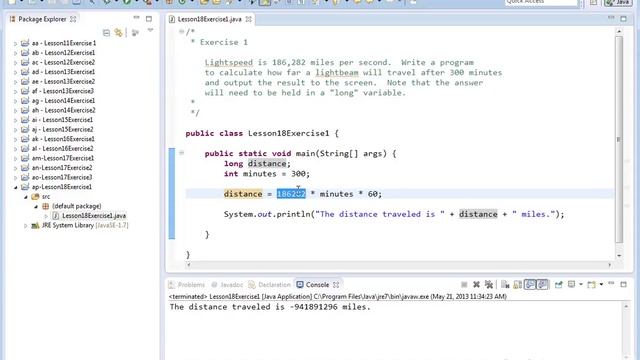
Task: Fold the main method block
Action: 181,153
